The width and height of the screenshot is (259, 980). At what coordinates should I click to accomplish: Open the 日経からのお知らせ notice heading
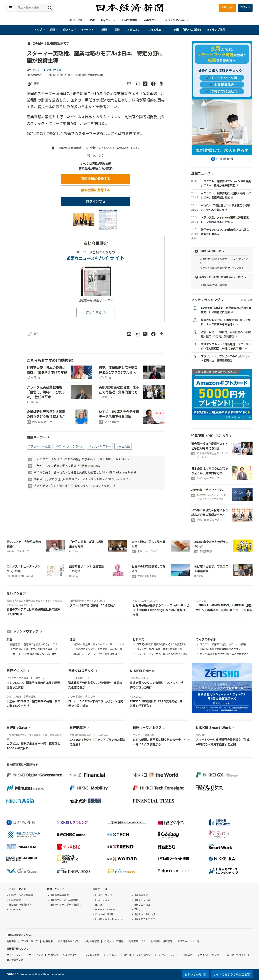pos(210,251)
